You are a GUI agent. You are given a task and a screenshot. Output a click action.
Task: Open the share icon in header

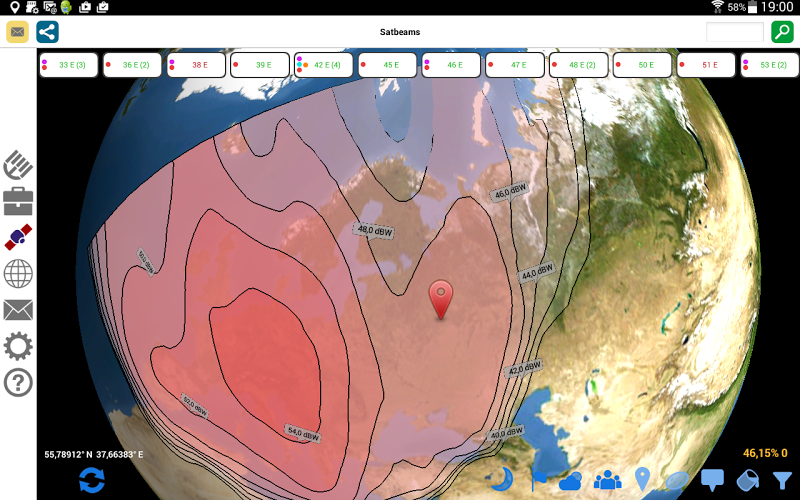[47, 32]
